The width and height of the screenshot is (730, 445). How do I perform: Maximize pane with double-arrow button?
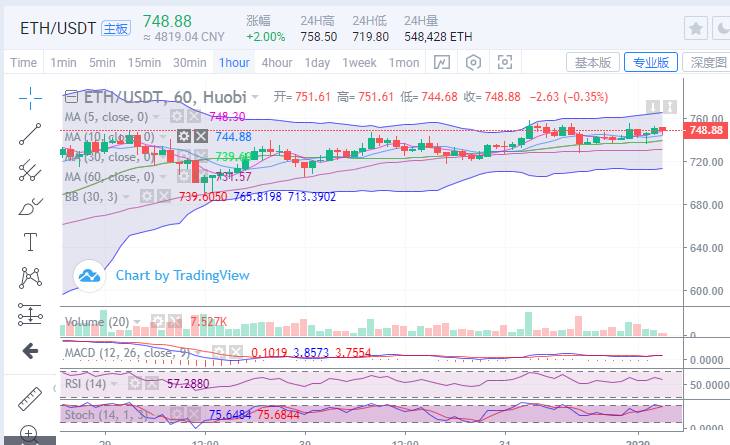[669, 107]
